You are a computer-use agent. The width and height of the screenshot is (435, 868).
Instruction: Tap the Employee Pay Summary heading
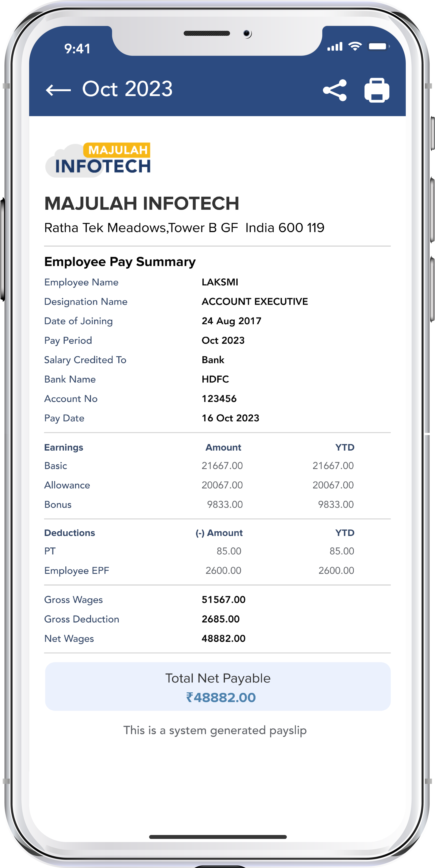pos(120,262)
